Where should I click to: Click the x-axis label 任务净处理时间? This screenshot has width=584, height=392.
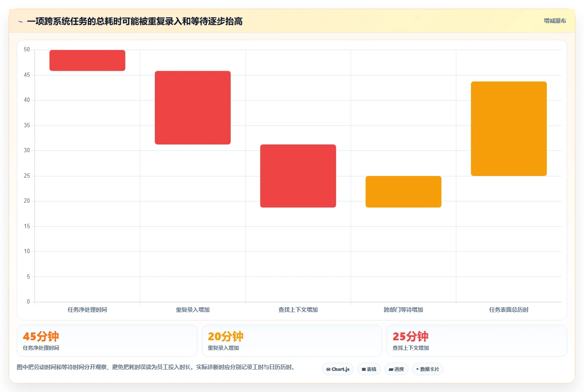[x=87, y=310]
